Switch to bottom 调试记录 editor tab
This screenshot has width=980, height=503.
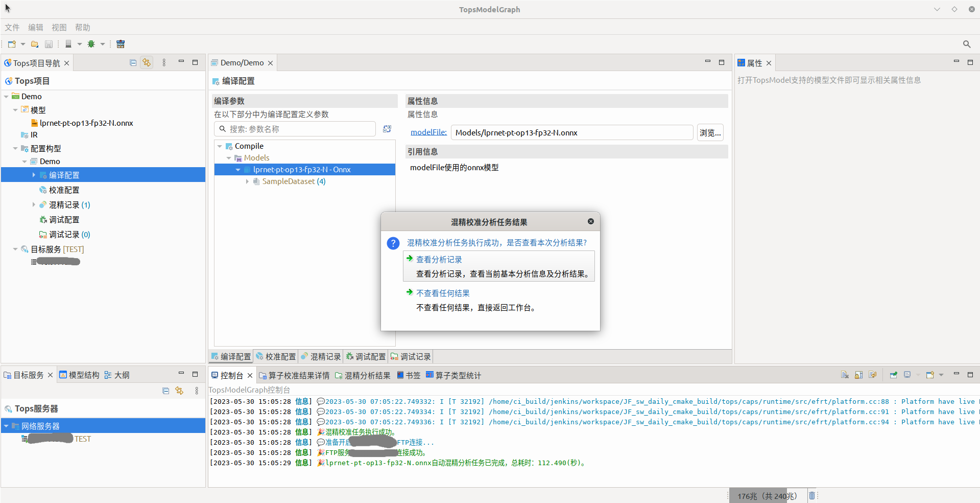pyautogui.click(x=411, y=356)
